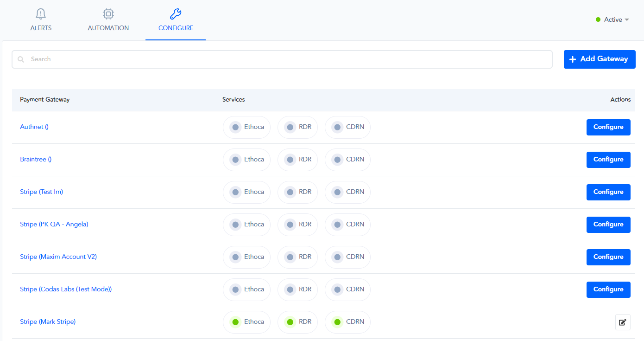Click the green Active status dot
The width and height of the screenshot is (644, 341).
click(x=598, y=20)
